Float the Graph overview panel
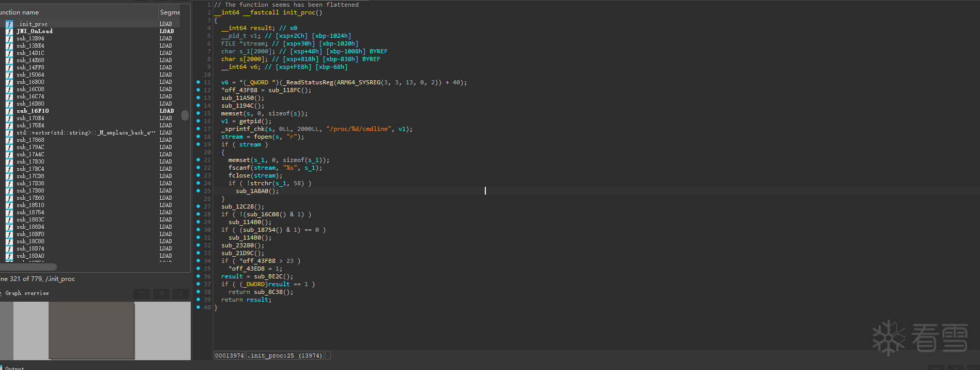The width and height of the screenshot is (980, 370). coord(161,294)
